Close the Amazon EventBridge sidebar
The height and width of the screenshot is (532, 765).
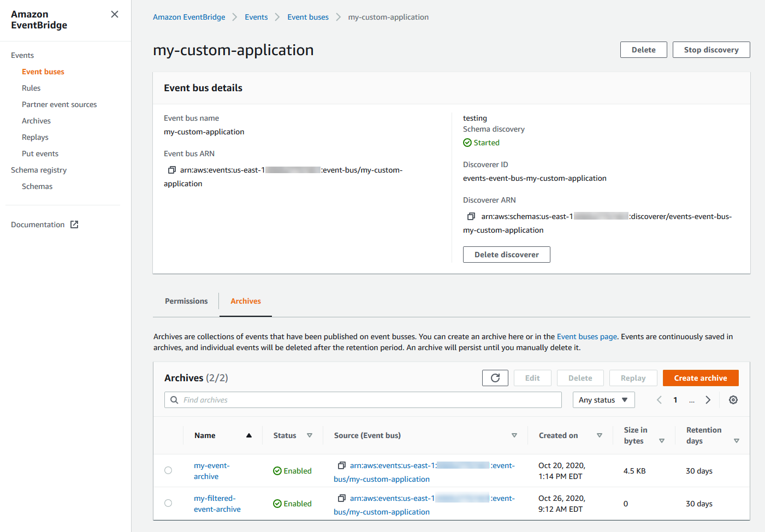click(115, 14)
